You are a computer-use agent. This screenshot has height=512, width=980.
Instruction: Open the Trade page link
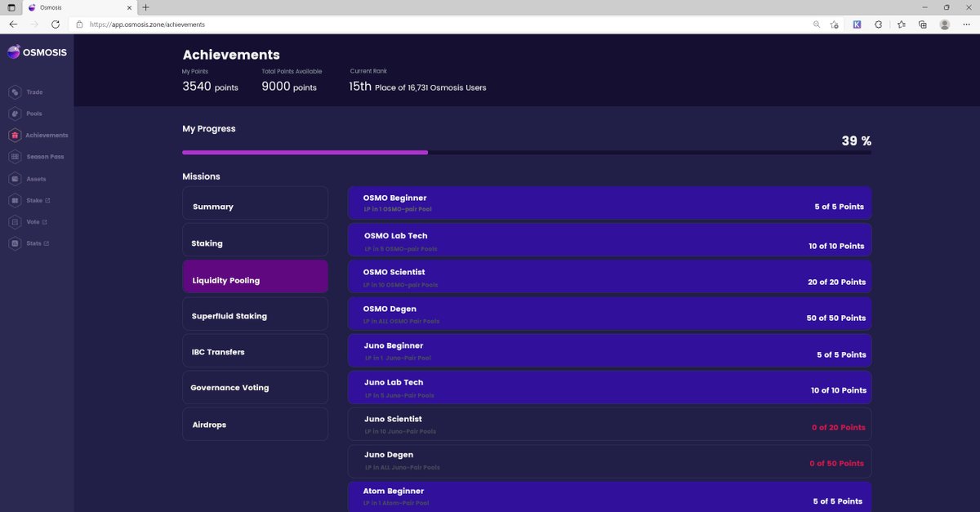point(34,92)
